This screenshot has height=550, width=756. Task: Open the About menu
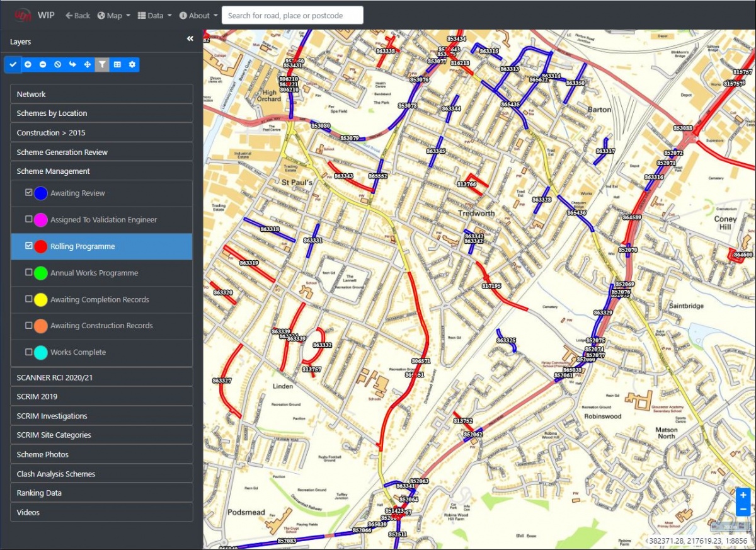pyautogui.click(x=198, y=16)
